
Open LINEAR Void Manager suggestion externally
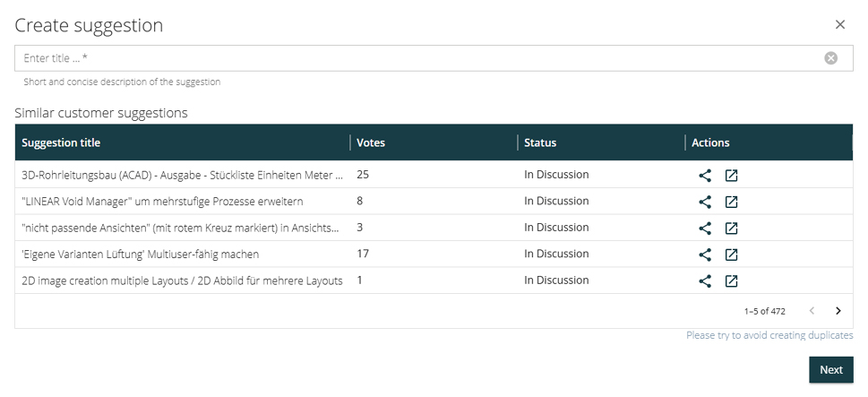[731, 202]
